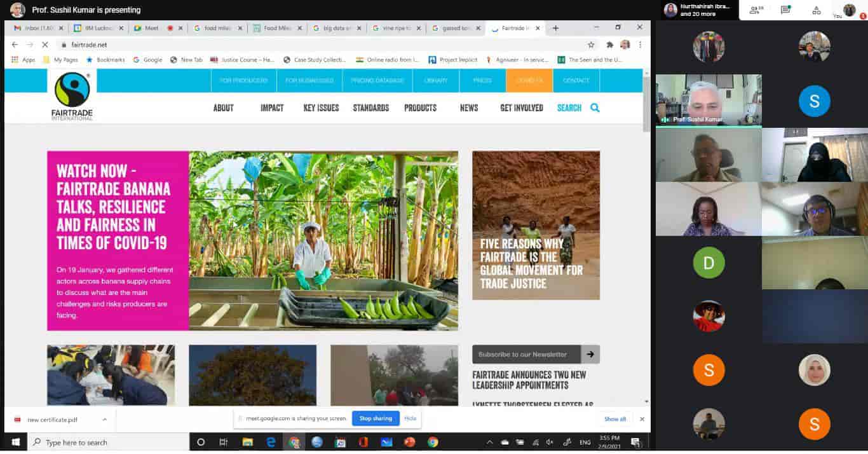The height and width of the screenshot is (454, 868).
Task: Expand the new certificate.pdf download options
Action: (104, 420)
